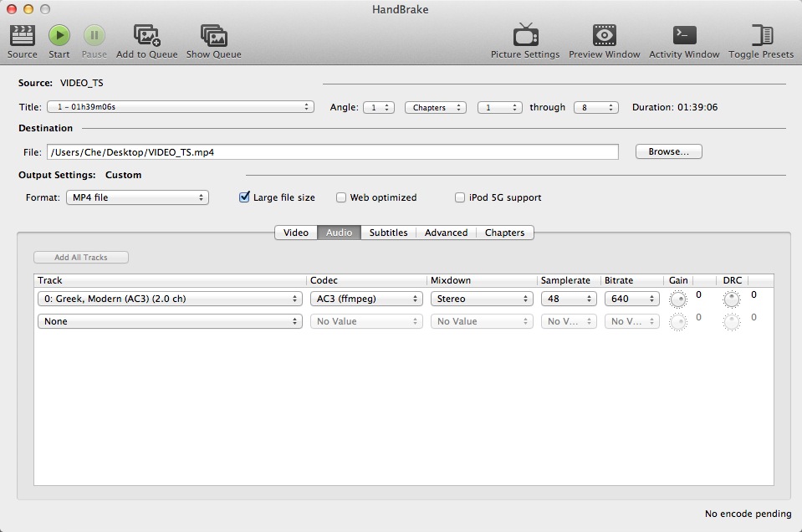The image size is (802, 532).
Task: Enable iPod 5G support checkbox
Action: 460,197
